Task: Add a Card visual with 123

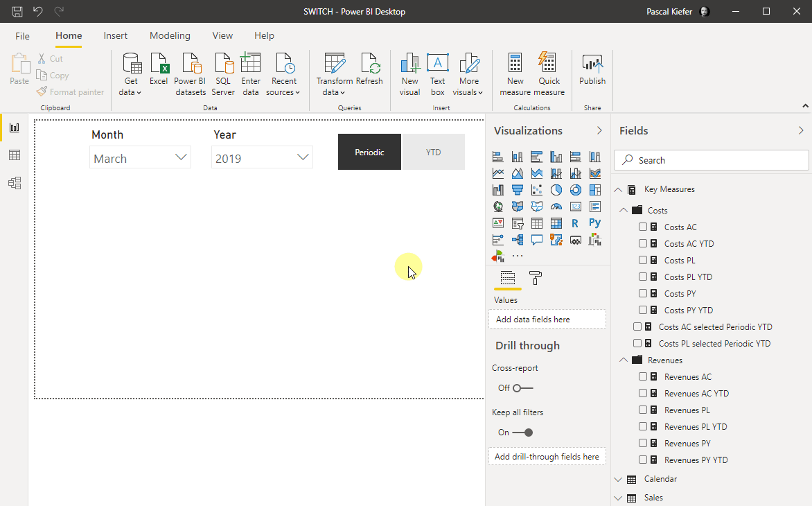Action: [575, 207]
